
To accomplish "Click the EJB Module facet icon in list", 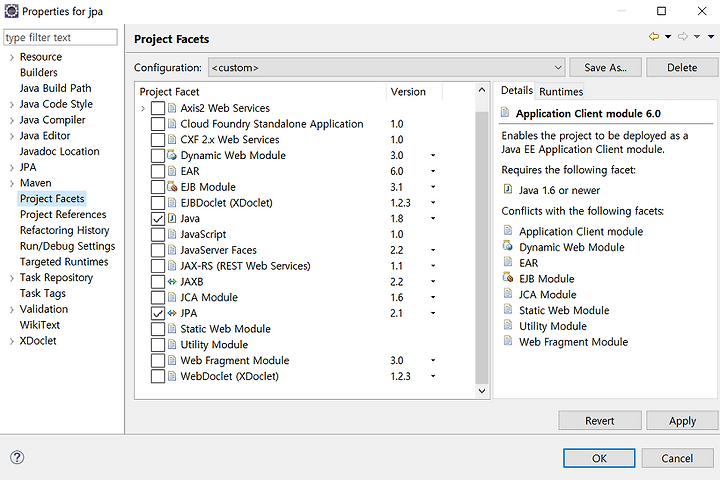I will click(x=172, y=187).
